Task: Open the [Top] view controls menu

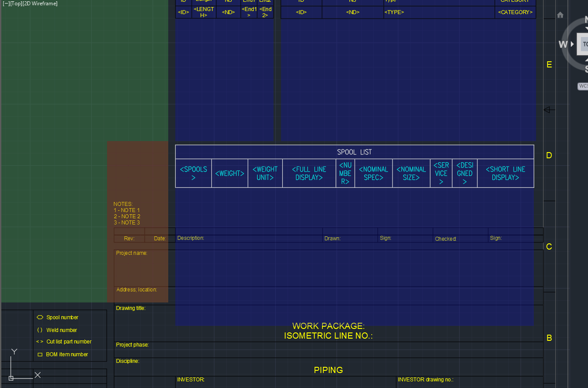Action: [16, 4]
